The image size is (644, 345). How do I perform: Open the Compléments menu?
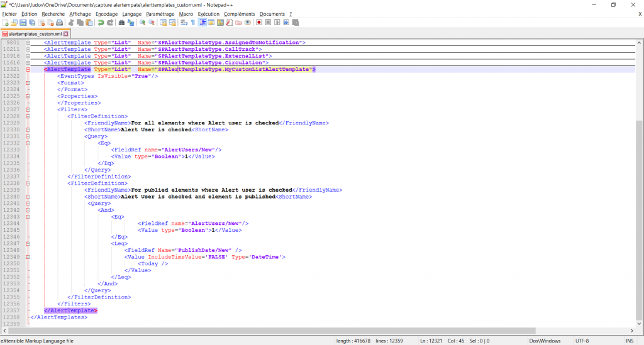click(240, 14)
